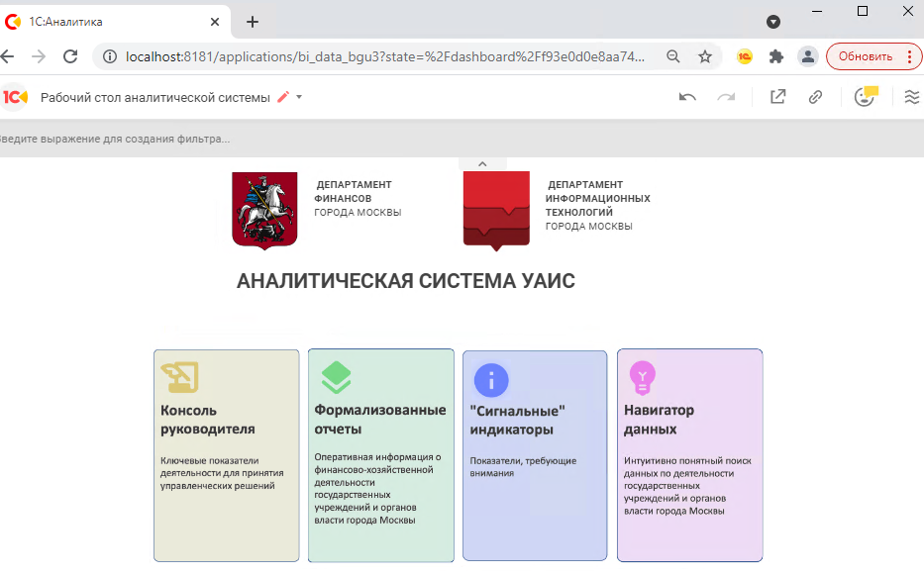Click the redo arrow in app toolbar

[726, 97]
